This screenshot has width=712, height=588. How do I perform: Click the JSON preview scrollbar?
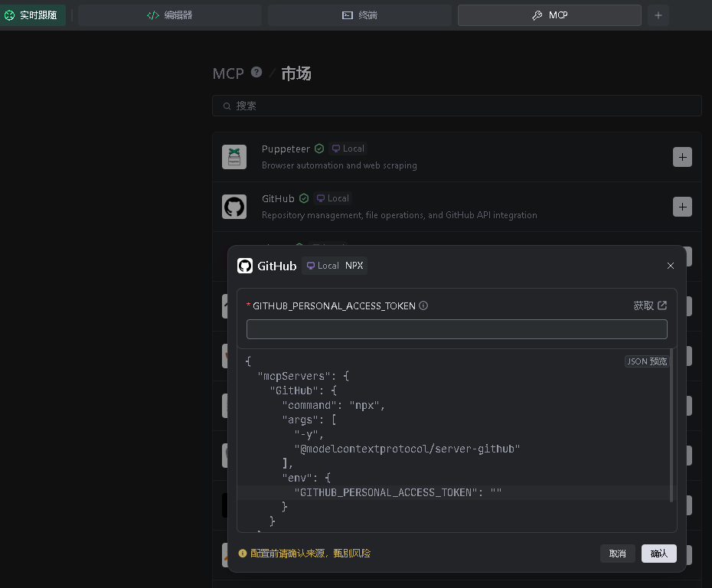pyautogui.click(x=671, y=426)
